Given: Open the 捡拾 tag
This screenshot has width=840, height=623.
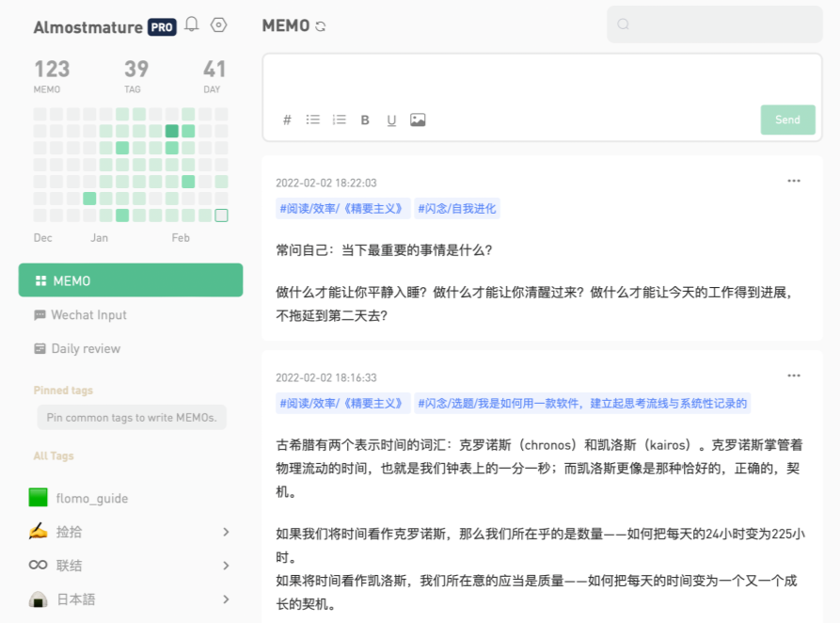Looking at the screenshot, I should pyautogui.click(x=69, y=532).
